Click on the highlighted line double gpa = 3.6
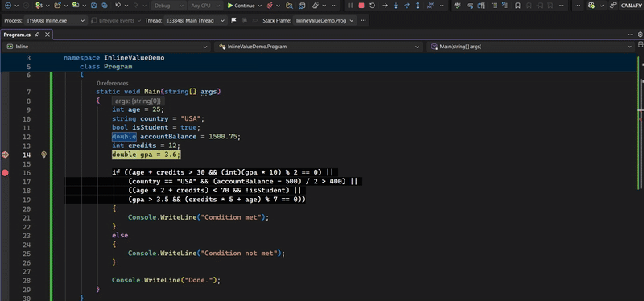This screenshot has height=301, width=644. (147, 155)
